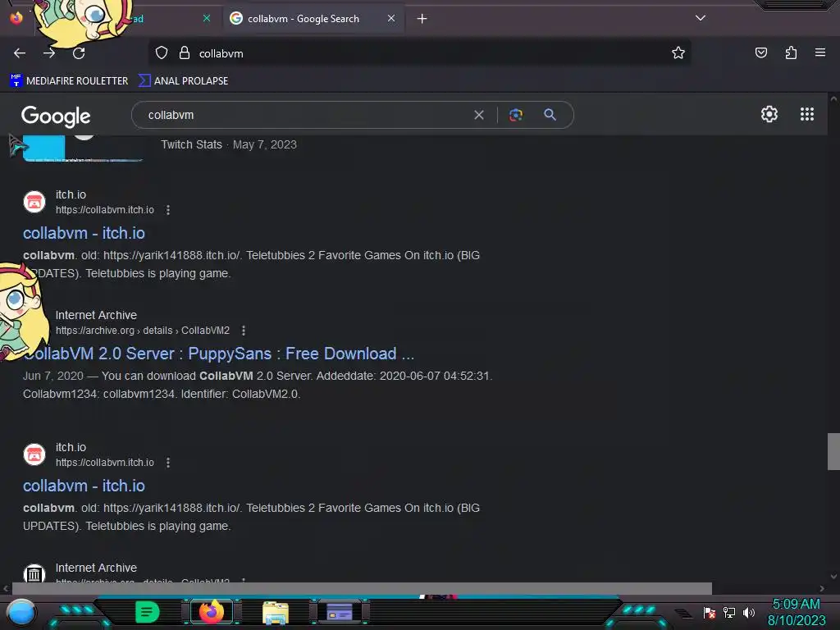Viewport: 840px width, 630px height.
Task: Click the Internet Archive site name above the CollabVM 2.0 result
Action: [96, 315]
